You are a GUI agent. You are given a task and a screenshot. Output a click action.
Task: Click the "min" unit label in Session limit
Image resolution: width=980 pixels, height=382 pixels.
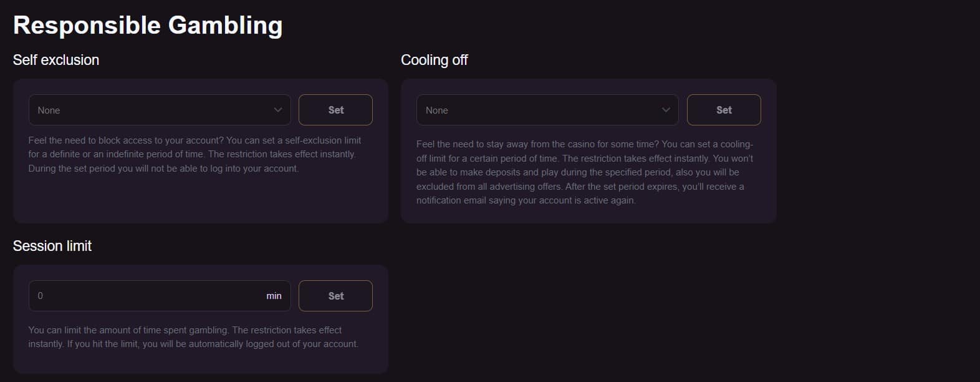(x=274, y=296)
